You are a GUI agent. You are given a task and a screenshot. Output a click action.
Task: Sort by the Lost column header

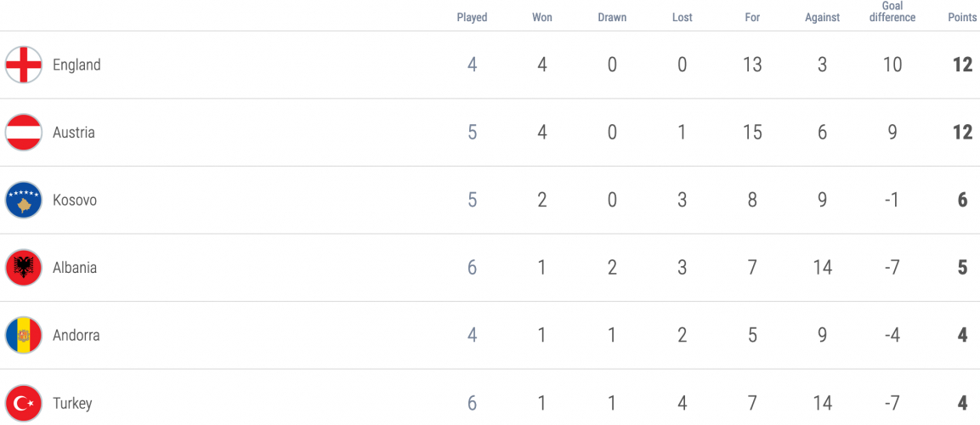pos(682,18)
